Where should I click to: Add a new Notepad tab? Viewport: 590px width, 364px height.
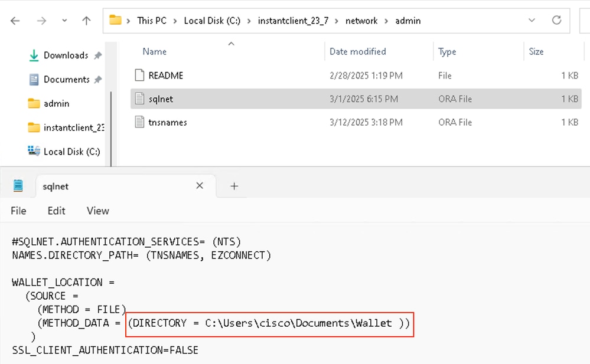click(x=234, y=186)
